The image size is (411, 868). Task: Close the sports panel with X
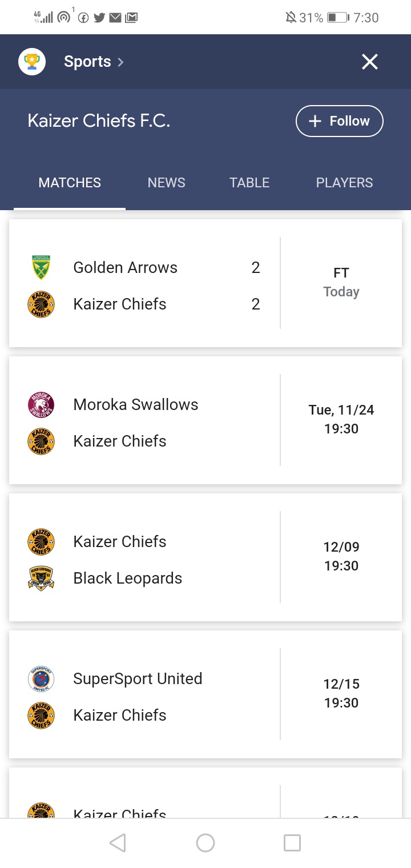pos(370,62)
